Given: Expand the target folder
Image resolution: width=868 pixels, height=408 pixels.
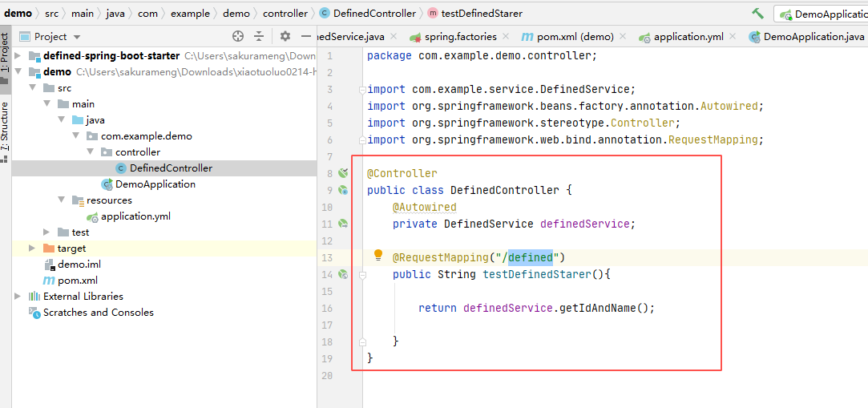Looking at the screenshot, I should 32,248.
